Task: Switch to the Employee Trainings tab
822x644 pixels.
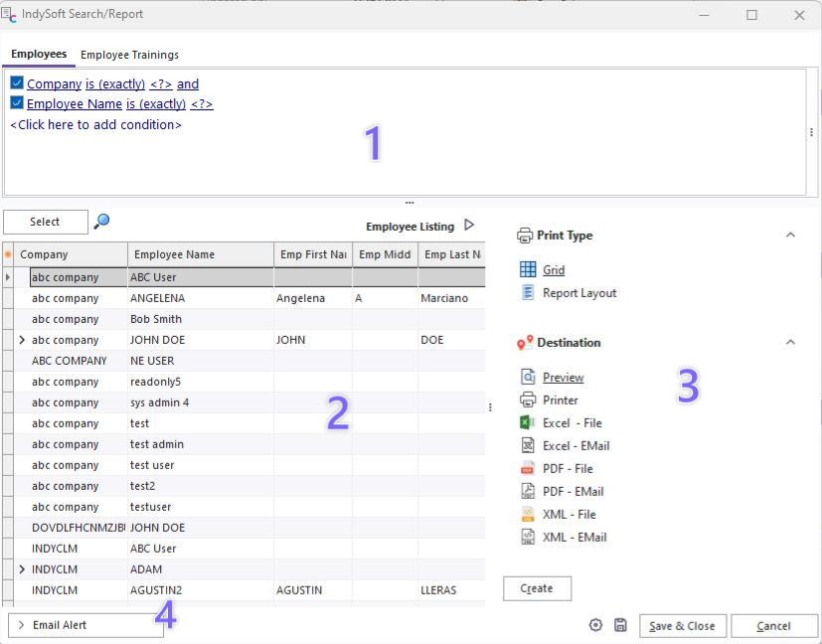Action: (x=129, y=55)
